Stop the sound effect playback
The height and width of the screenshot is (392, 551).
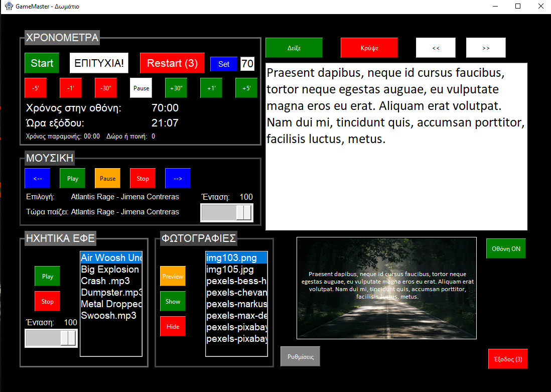point(47,302)
